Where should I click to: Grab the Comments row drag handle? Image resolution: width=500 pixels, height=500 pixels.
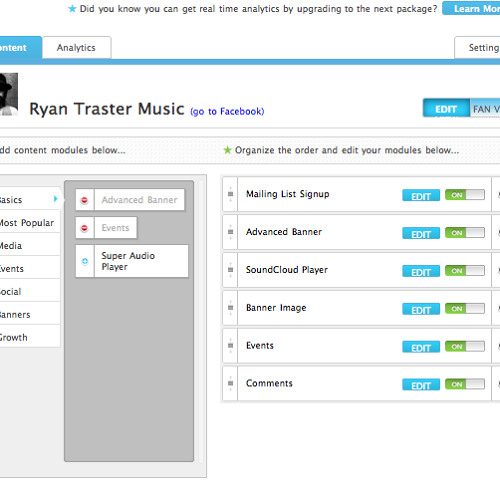(230, 383)
